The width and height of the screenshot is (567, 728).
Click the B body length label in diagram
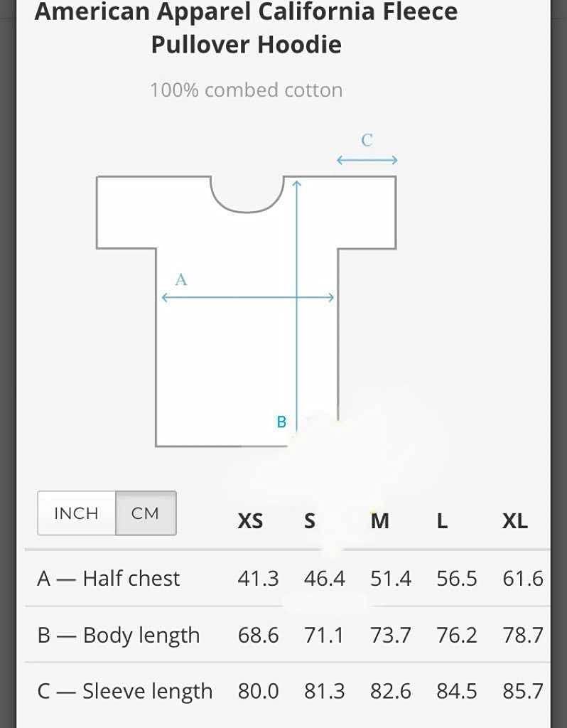coord(281,422)
